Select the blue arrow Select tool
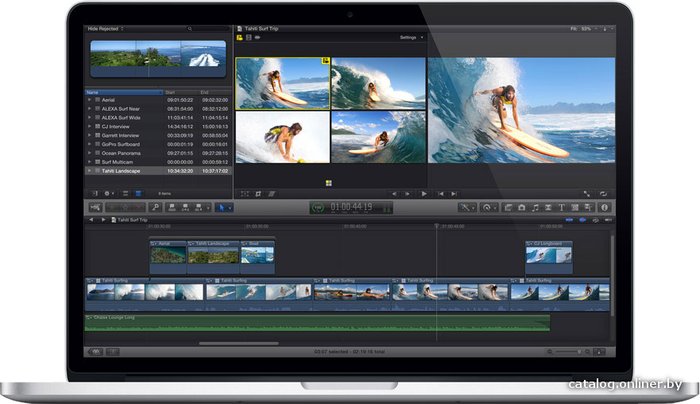700x404 pixels. [221, 208]
